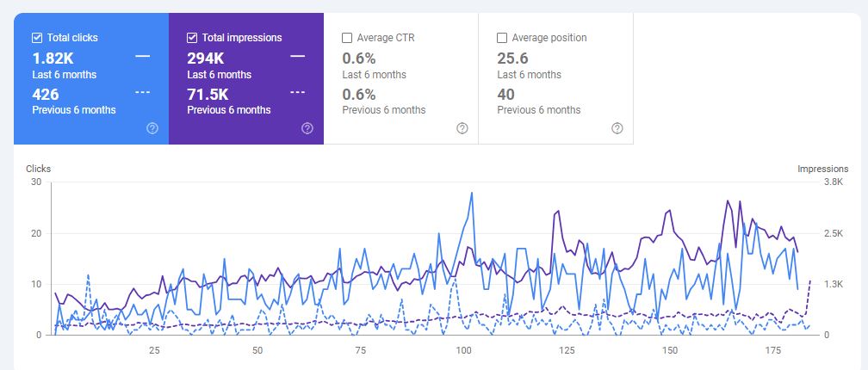
Task: Click the 0.6% Last 6 months CTR value
Action: (x=359, y=59)
